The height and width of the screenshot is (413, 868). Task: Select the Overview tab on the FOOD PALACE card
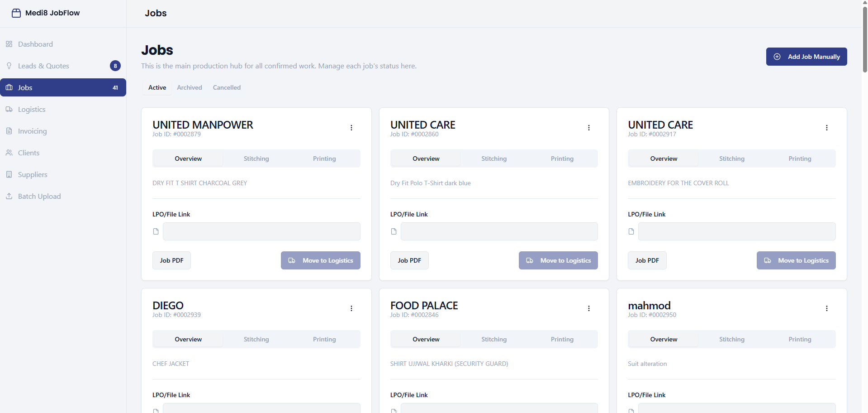[x=426, y=339]
